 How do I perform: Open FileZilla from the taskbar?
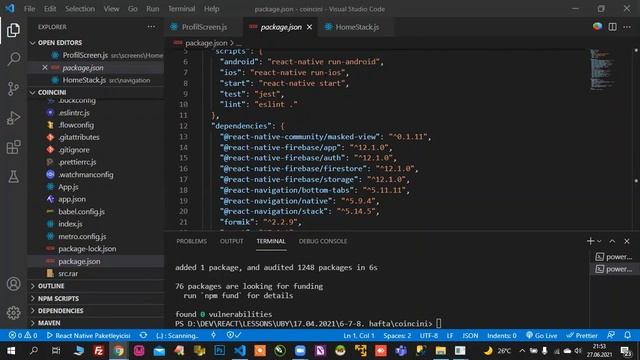pos(98,351)
